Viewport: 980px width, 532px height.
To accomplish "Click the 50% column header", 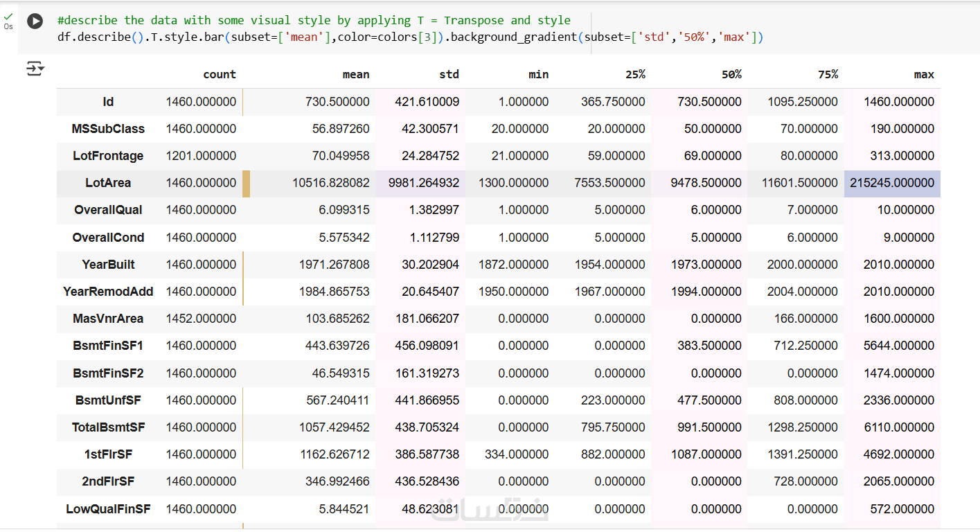I will (x=730, y=74).
